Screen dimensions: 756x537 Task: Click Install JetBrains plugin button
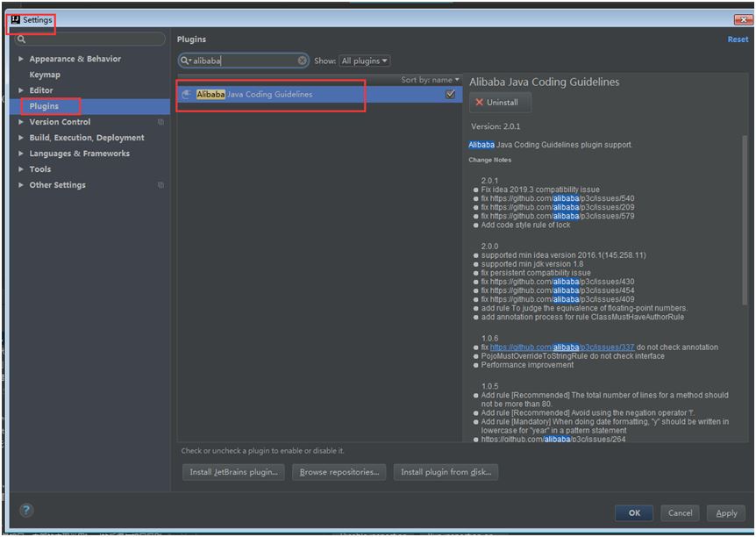233,472
